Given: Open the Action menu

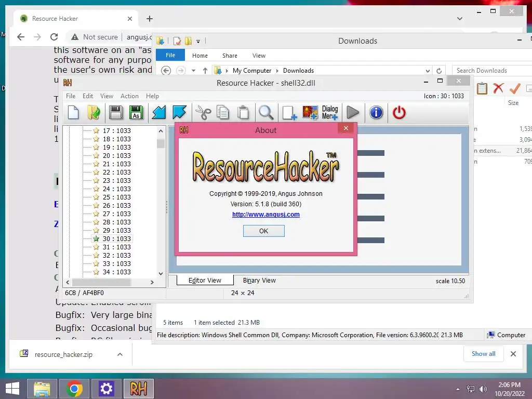Looking at the screenshot, I should click(x=129, y=96).
